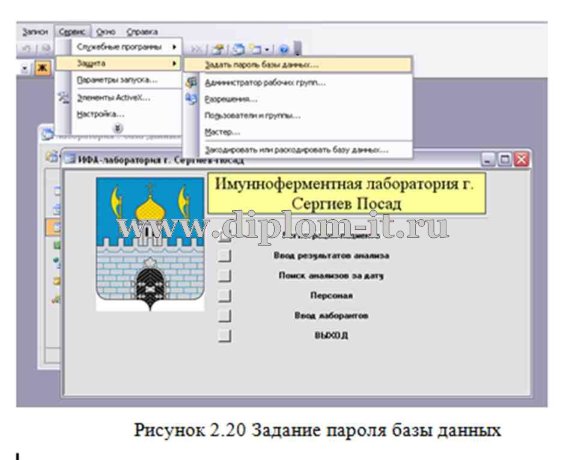Click the database window toolbar icon
This screenshot has width=569, height=460.
pos(238,49)
